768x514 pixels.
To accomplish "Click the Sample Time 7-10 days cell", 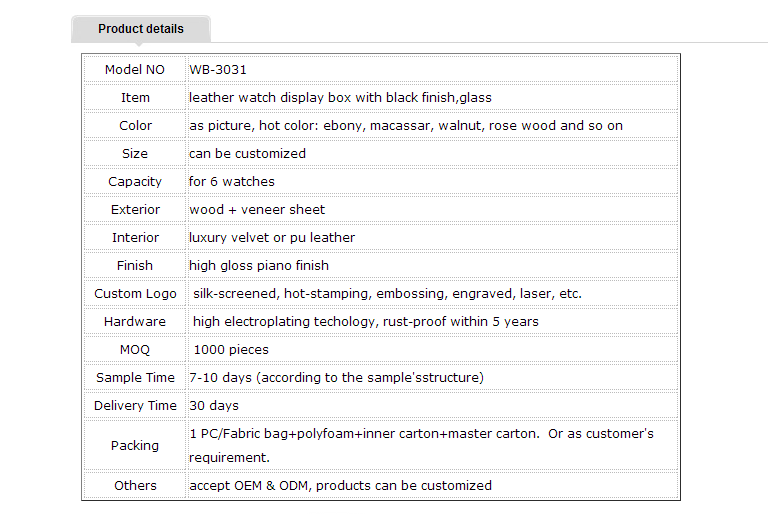I will click(x=432, y=377).
